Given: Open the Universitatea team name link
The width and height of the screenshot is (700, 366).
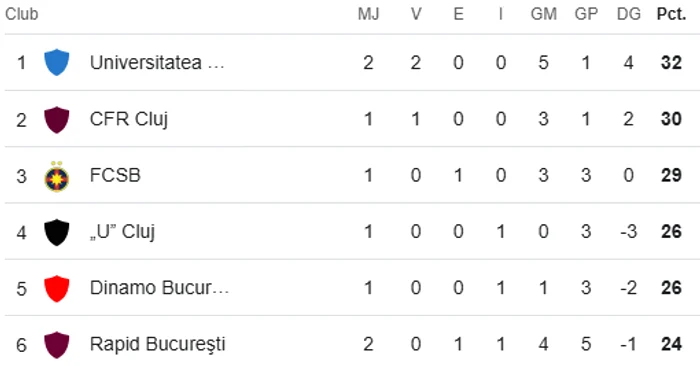Looking at the screenshot, I should 157,62.
